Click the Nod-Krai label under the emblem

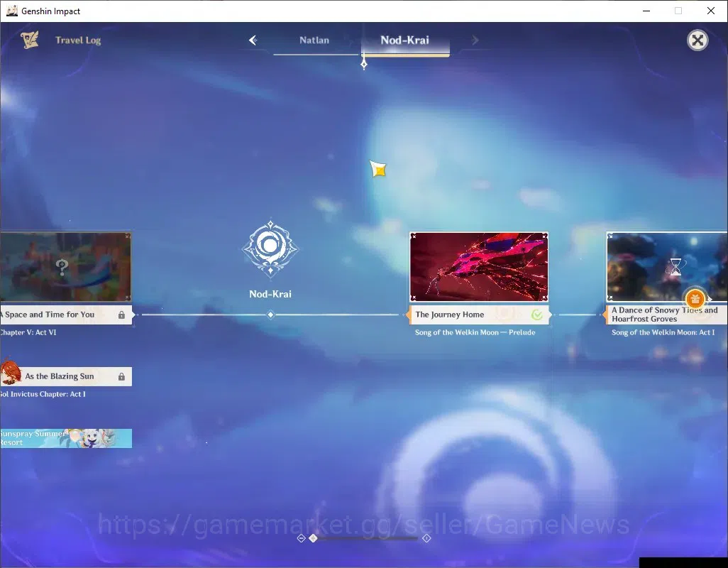point(270,294)
